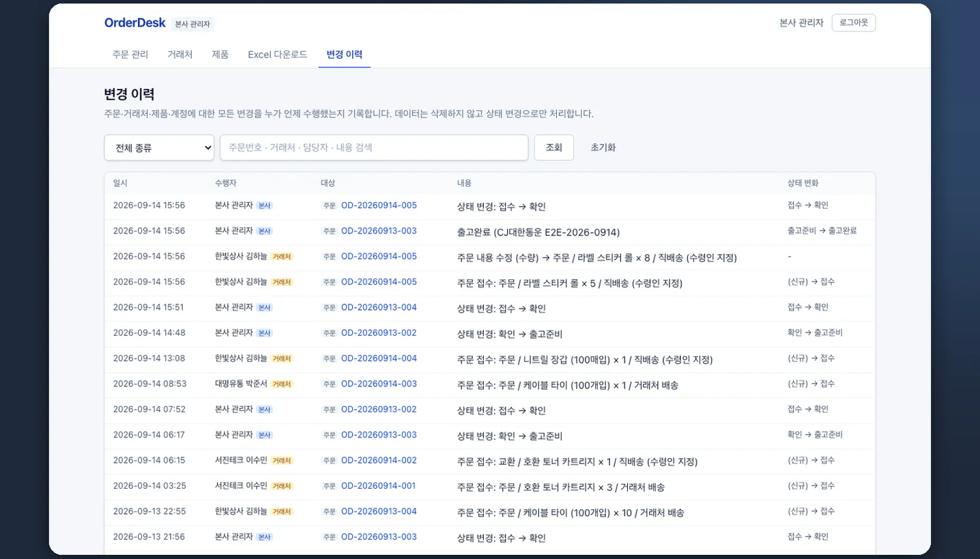Click the timestamp 2026-09-14 13:08
This screenshot has height=559, width=980.
click(x=149, y=358)
